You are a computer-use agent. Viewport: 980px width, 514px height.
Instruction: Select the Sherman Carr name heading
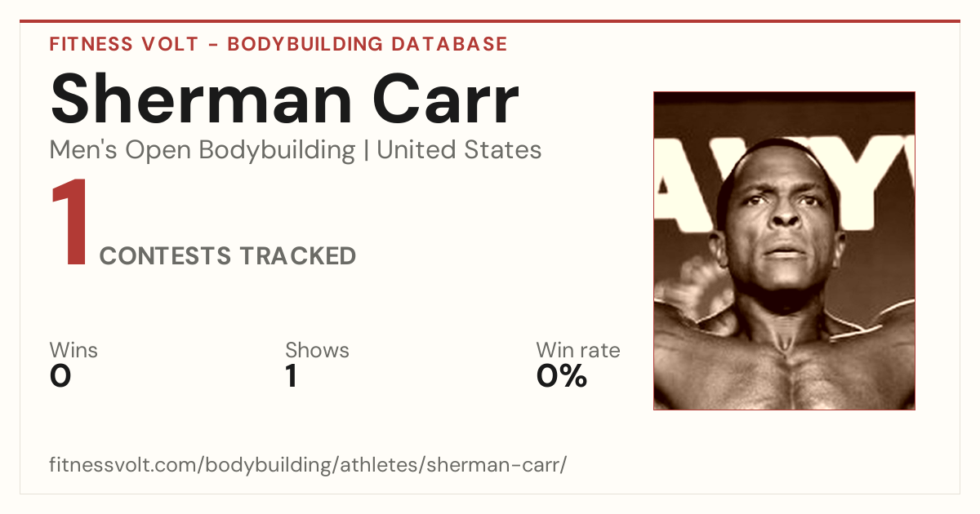pos(284,100)
